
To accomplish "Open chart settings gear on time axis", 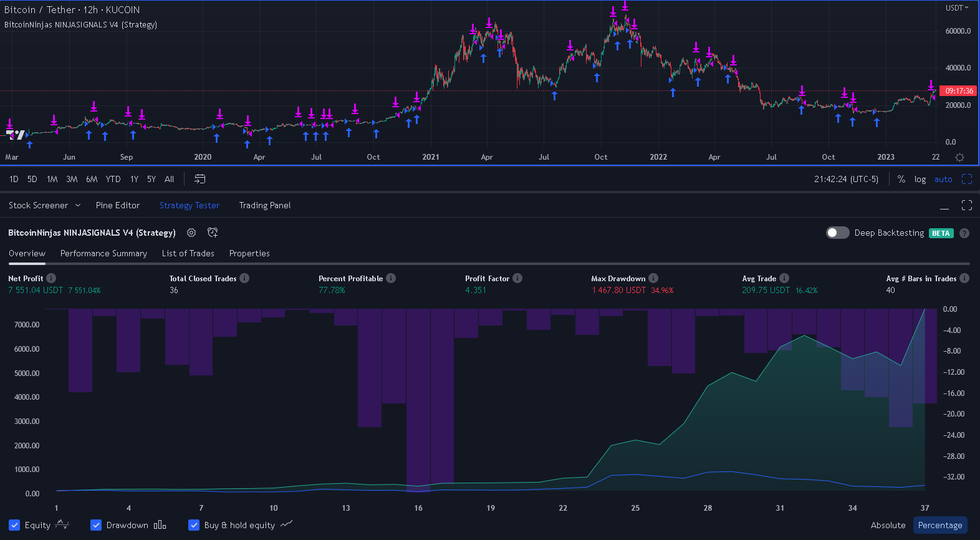I will coord(959,157).
